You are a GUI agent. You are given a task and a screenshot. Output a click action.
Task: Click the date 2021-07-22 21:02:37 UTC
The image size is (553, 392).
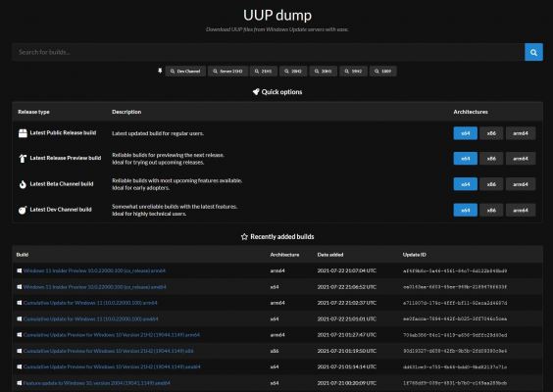347,303
